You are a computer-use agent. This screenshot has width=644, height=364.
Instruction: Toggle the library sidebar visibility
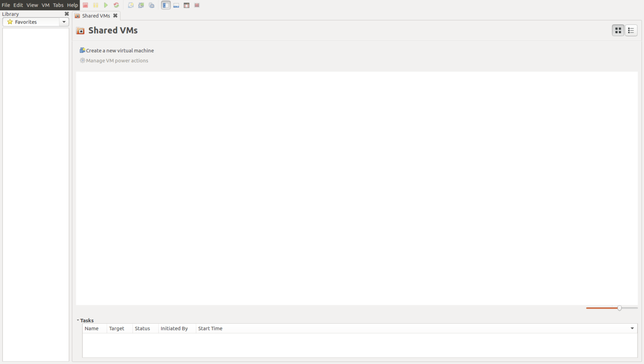click(166, 5)
